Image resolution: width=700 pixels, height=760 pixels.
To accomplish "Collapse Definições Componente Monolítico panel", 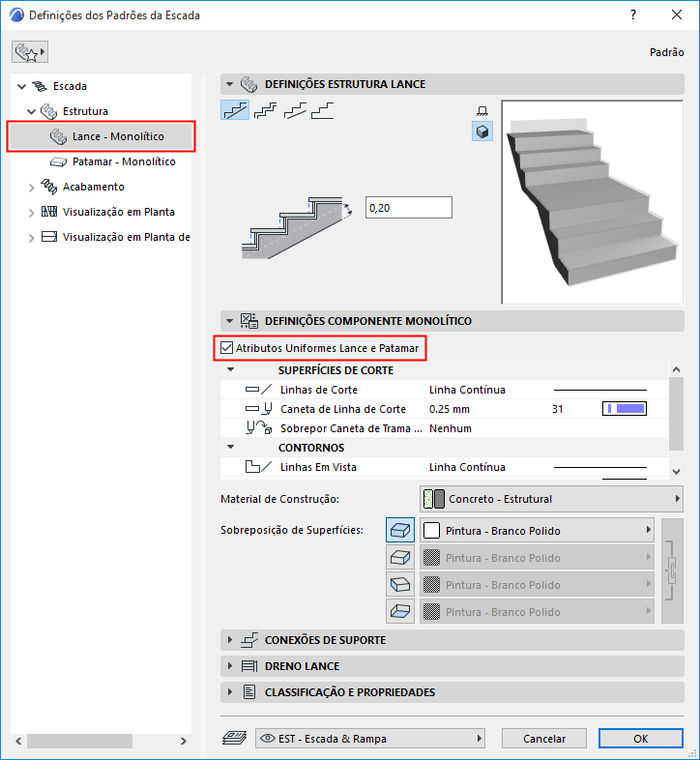I will (x=230, y=321).
